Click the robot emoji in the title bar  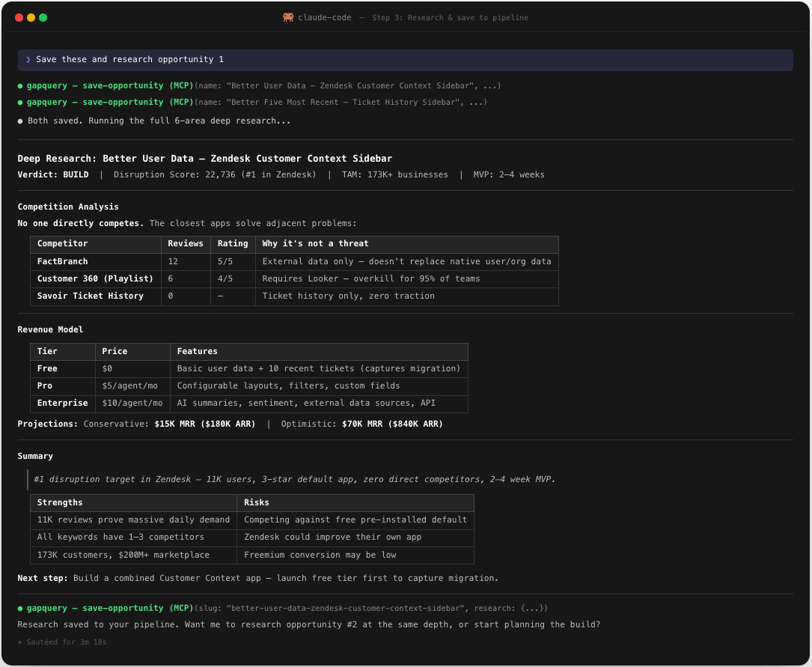[x=287, y=17]
